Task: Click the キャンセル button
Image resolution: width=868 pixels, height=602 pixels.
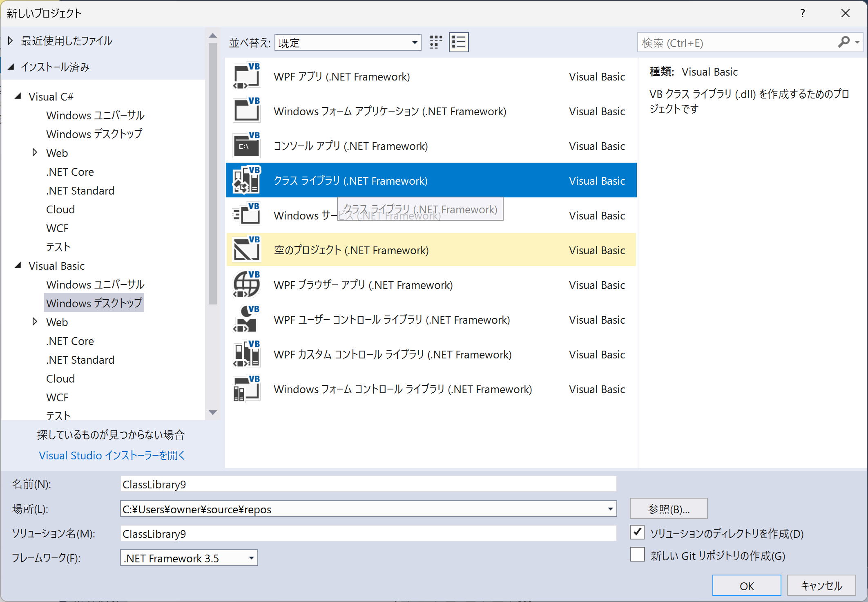Action: (821, 586)
